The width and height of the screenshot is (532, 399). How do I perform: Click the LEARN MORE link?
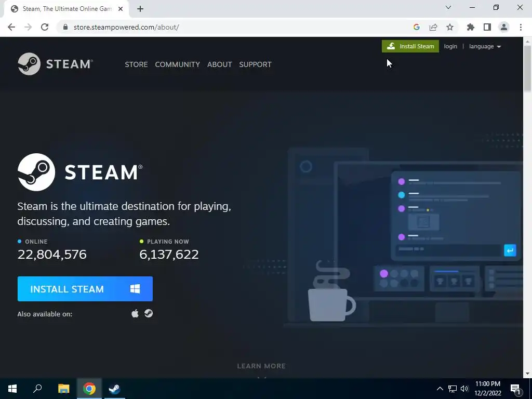coord(261,366)
